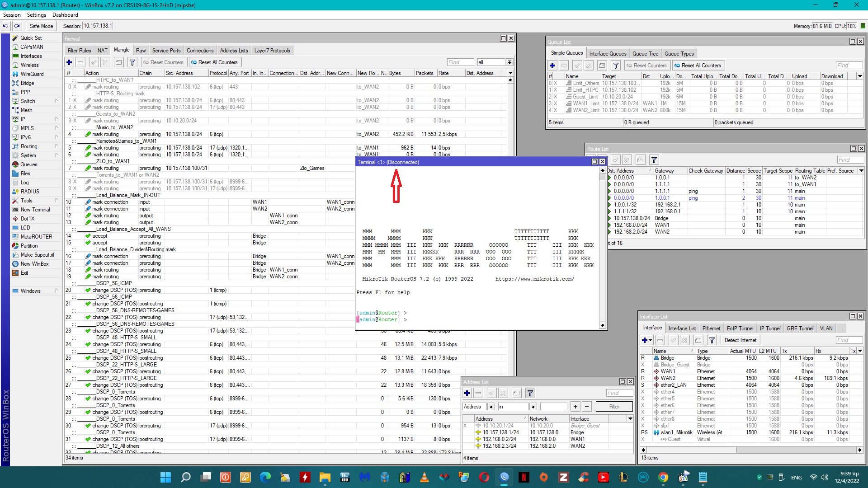Click the filter funnel icon in Queue List
Screen dimensions: 868x488
615,66
